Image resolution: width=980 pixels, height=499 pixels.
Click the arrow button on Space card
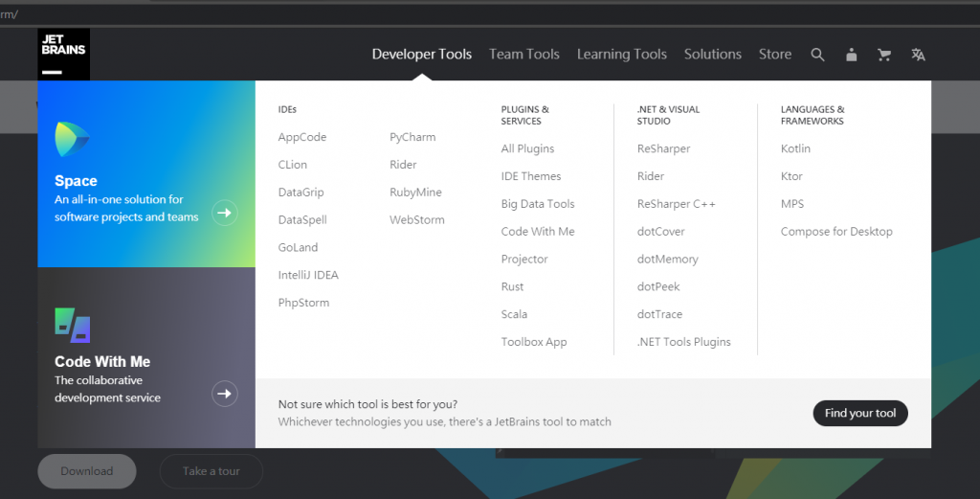[224, 213]
